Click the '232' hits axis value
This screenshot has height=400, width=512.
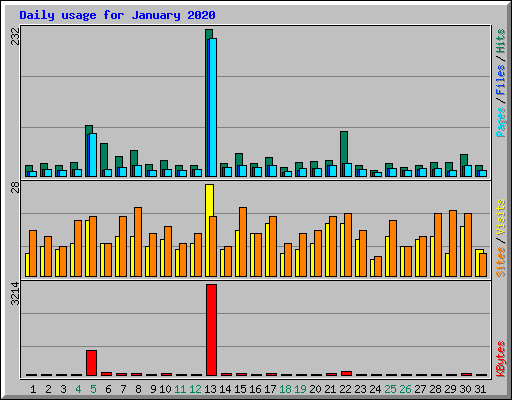point(15,36)
